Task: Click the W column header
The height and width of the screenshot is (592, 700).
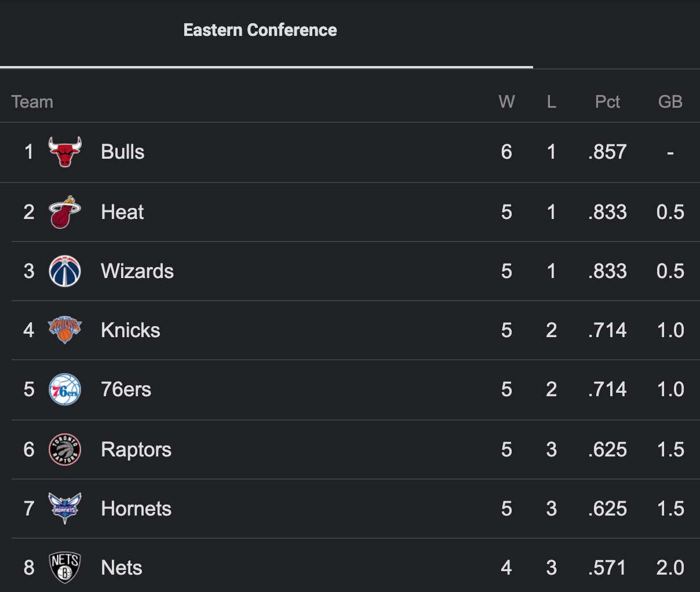Action: pyautogui.click(x=506, y=102)
